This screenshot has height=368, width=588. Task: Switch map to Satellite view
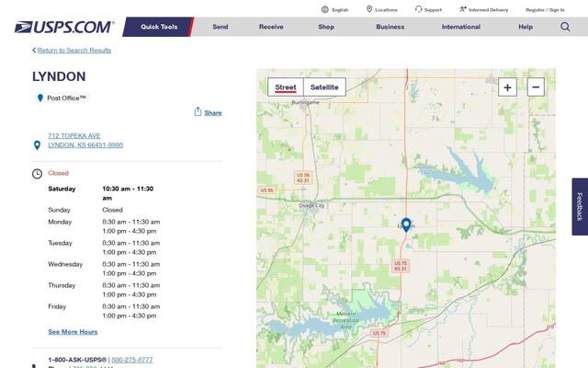click(x=324, y=87)
